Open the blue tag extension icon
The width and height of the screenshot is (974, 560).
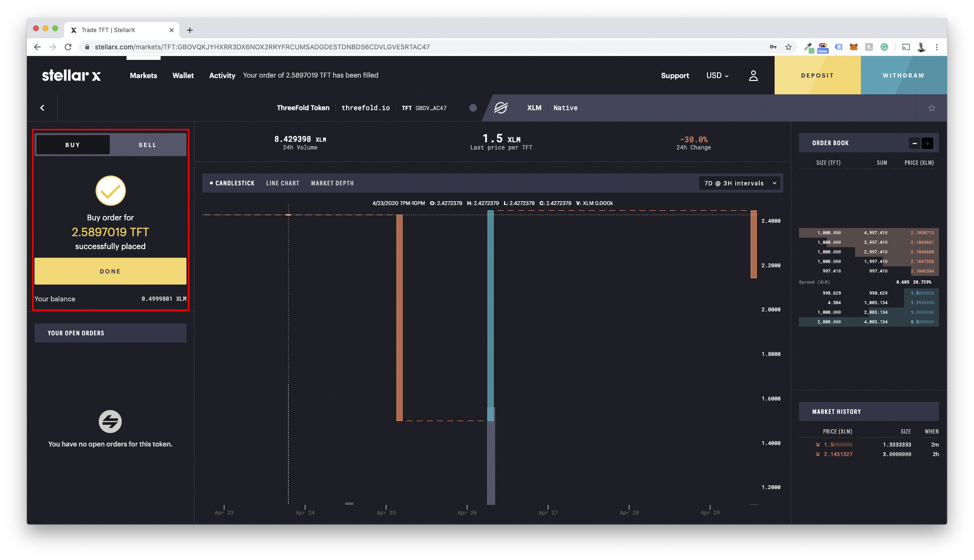point(838,47)
